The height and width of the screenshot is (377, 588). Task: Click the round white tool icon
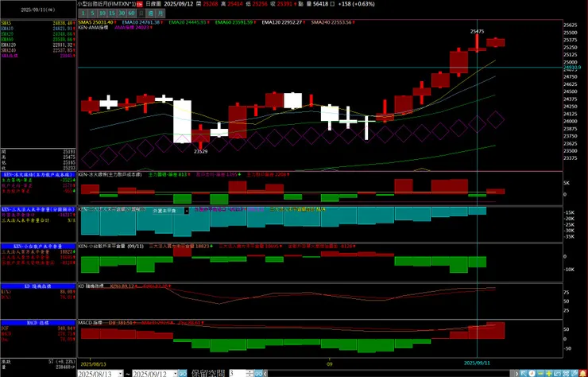click(532, 373)
